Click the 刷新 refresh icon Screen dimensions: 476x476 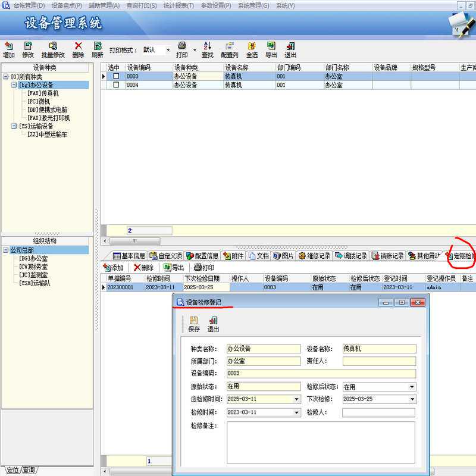coord(98,50)
